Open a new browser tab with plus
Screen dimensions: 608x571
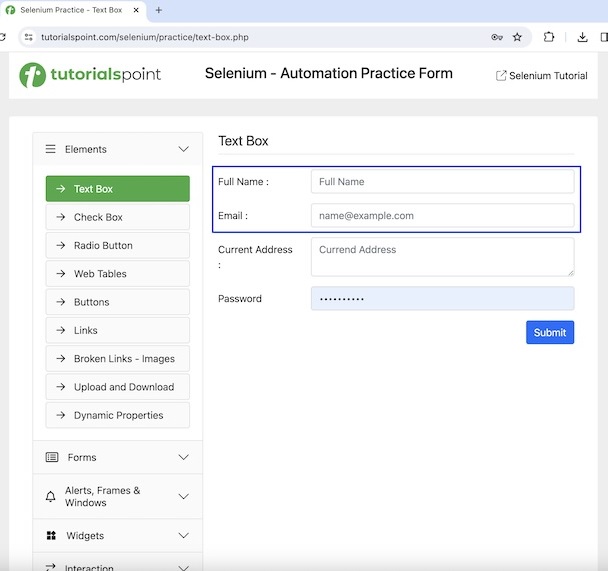[x=158, y=10]
